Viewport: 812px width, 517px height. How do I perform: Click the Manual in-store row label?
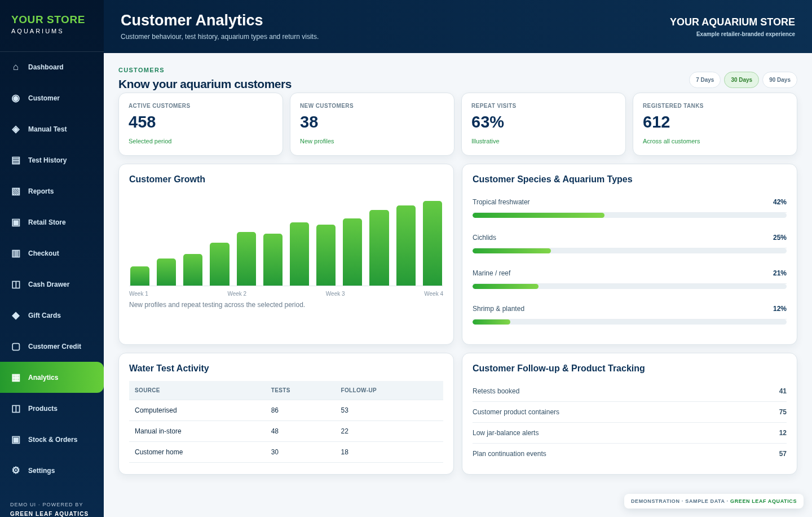(158, 431)
